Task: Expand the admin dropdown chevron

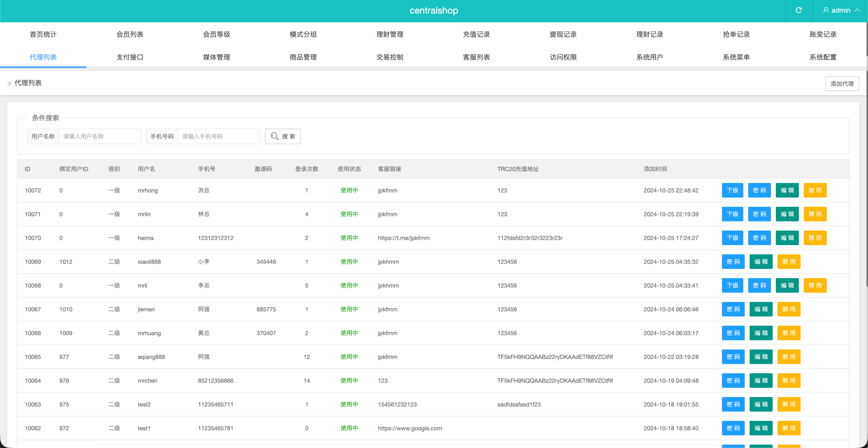Action: [857, 10]
